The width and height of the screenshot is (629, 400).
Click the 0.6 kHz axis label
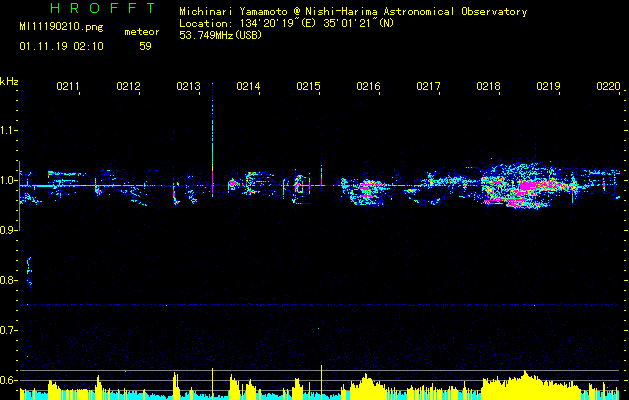8,380
